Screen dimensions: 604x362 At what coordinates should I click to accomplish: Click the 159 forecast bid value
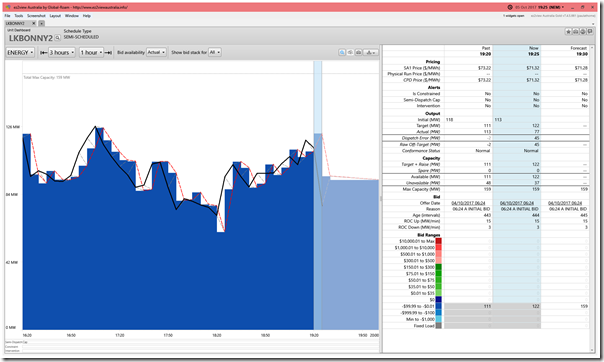click(584, 306)
